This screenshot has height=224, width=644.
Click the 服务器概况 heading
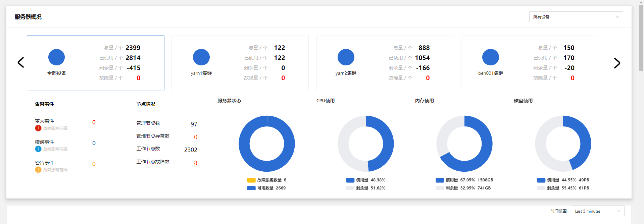tap(28, 17)
